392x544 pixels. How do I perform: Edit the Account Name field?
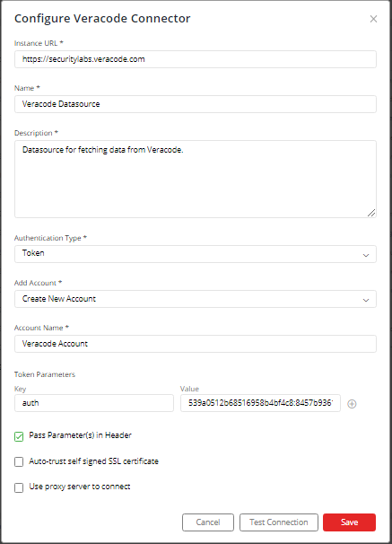tap(196, 344)
